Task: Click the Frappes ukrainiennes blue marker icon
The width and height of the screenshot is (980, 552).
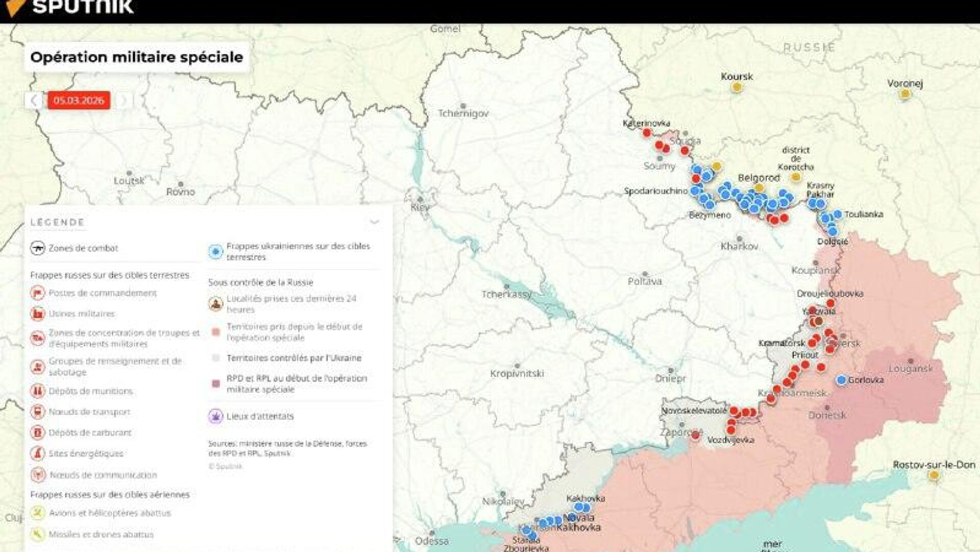Action: [x=215, y=251]
